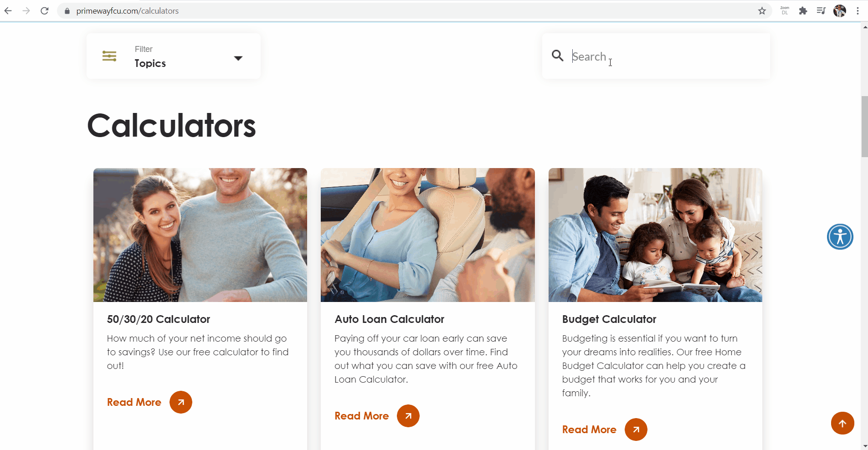Open Read More for Auto Loan Calculator
This screenshot has height=450, width=868.
coord(361,416)
